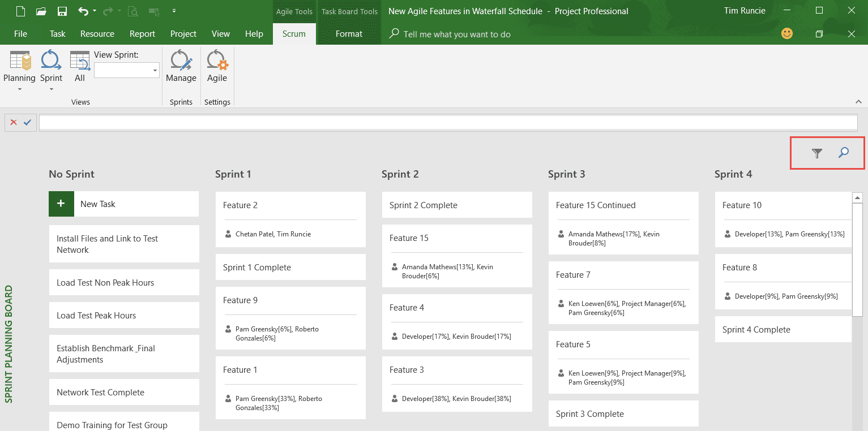Confirm entry with blue checkmark icon

pyautogui.click(x=27, y=122)
